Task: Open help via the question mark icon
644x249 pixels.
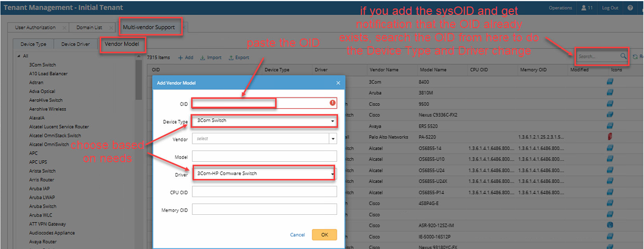Action: [630, 8]
